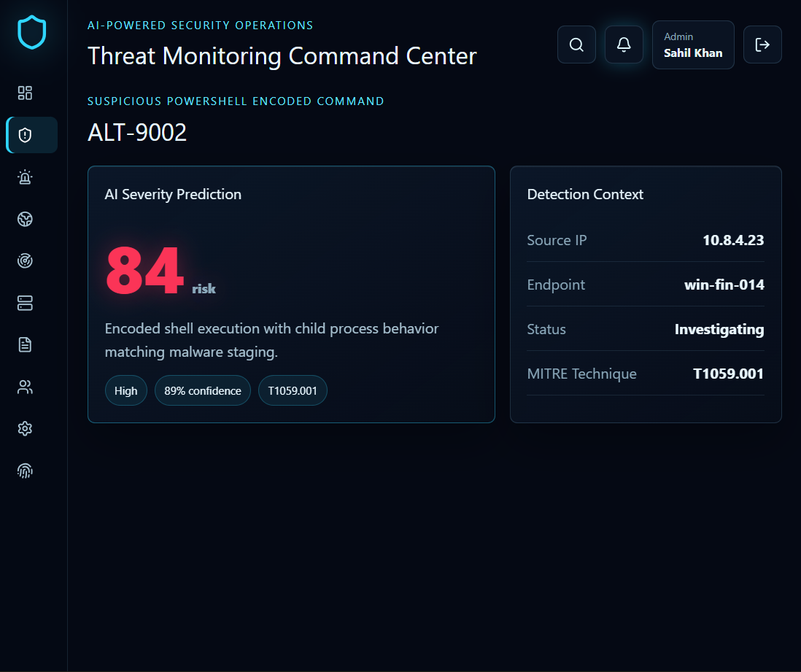Image resolution: width=801 pixels, height=672 pixels.
Task: Click the Source IP label
Action: coord(557,239)
